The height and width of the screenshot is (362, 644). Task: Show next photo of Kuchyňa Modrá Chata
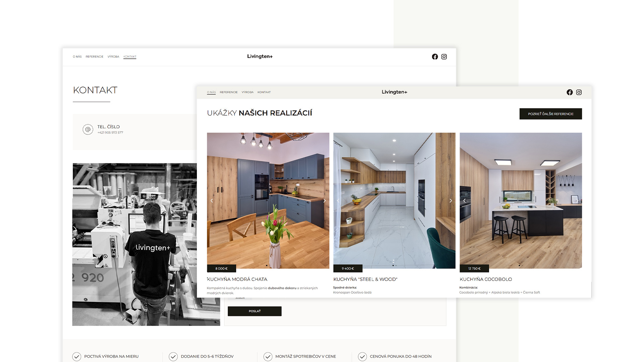(324, 201)
